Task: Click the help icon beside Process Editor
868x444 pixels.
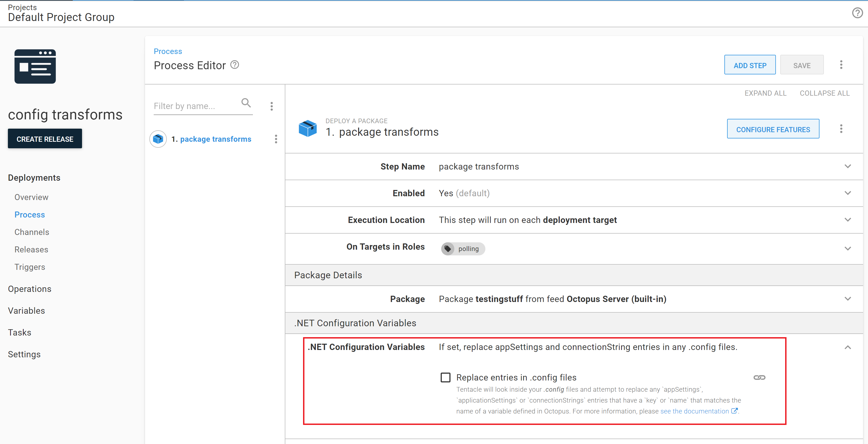Action: 235,65
